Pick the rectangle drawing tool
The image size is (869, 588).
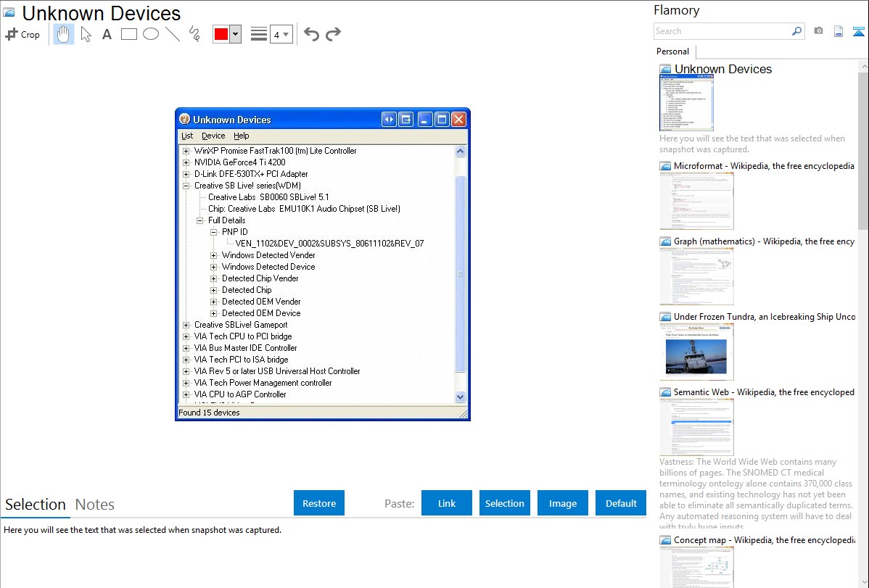tap(128, 34)
